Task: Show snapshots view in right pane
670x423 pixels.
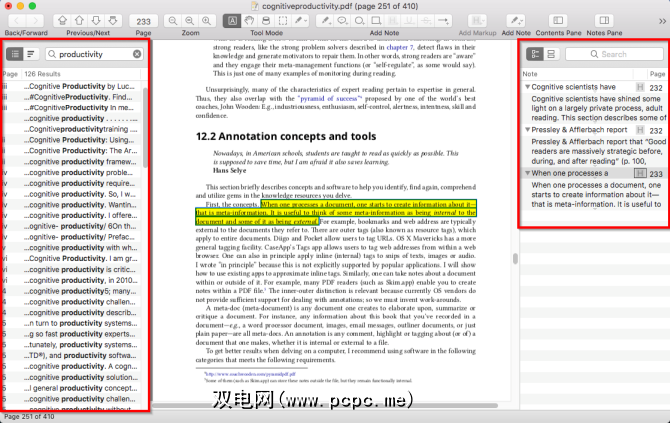Action: pyautogui.click(x=551, y=54)
